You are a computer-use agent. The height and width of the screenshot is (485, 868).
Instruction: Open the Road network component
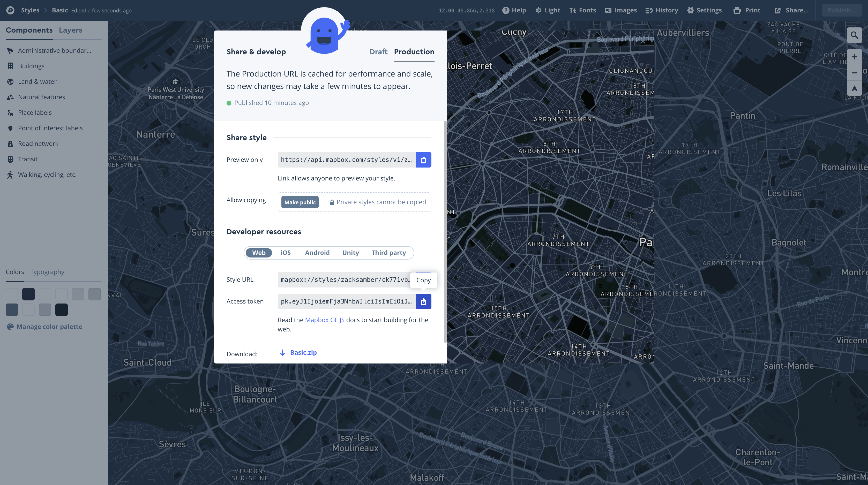(38, 143)
